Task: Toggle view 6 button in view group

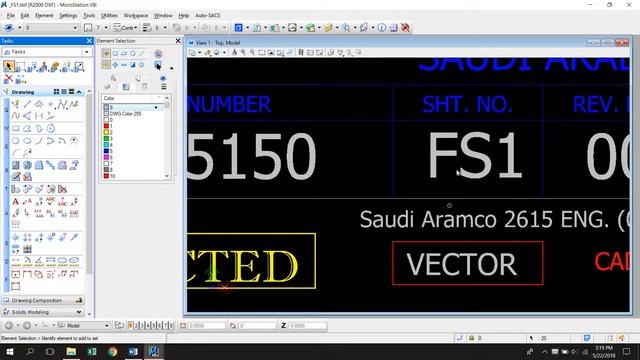Action: click(159, 326)
